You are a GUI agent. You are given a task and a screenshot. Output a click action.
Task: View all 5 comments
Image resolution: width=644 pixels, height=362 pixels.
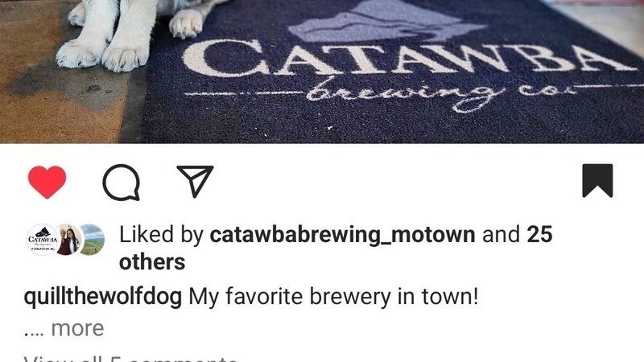coord(130,358)
